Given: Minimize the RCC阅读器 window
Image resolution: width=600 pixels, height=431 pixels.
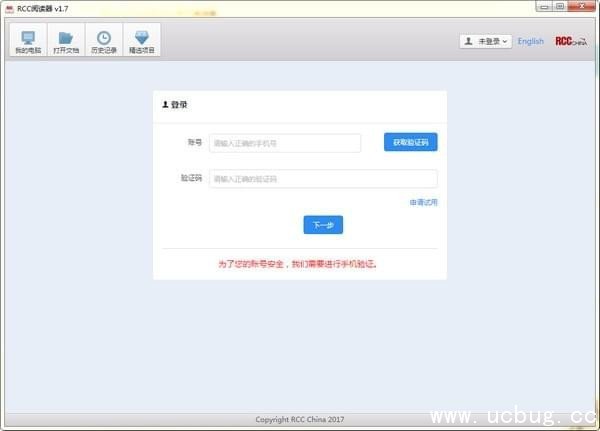Looking at the screenshot, I should click(x=544, y=7).
